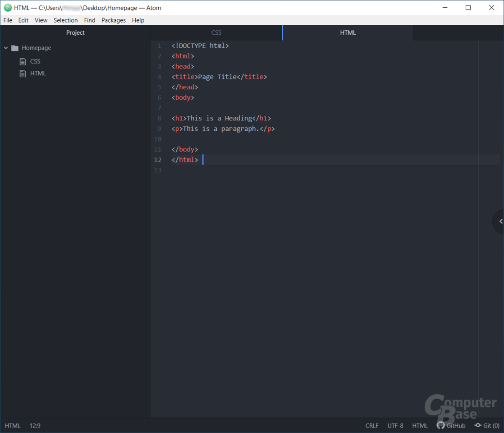Image resolution: width=504 pixels, height=433 pixels.
Task: Click line number 8 in the editor gutter
Action: coord(159,118)
